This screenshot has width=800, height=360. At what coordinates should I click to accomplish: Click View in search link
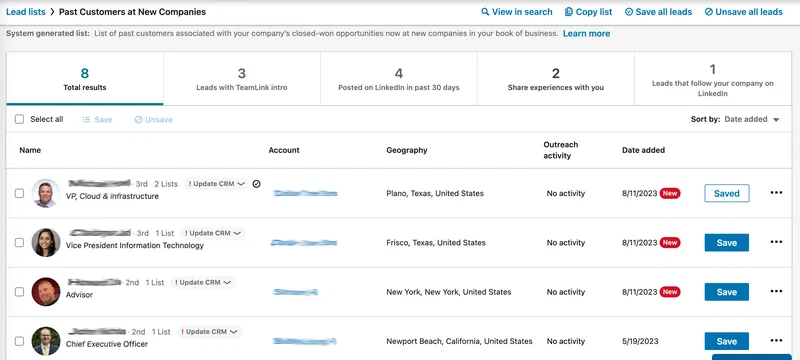(x=516, y=12)
